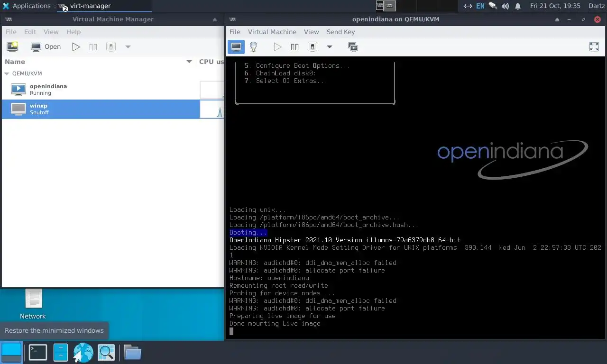607x364 pixels.
Task: Open the notifications bell
Action: (x=518, y=6)
